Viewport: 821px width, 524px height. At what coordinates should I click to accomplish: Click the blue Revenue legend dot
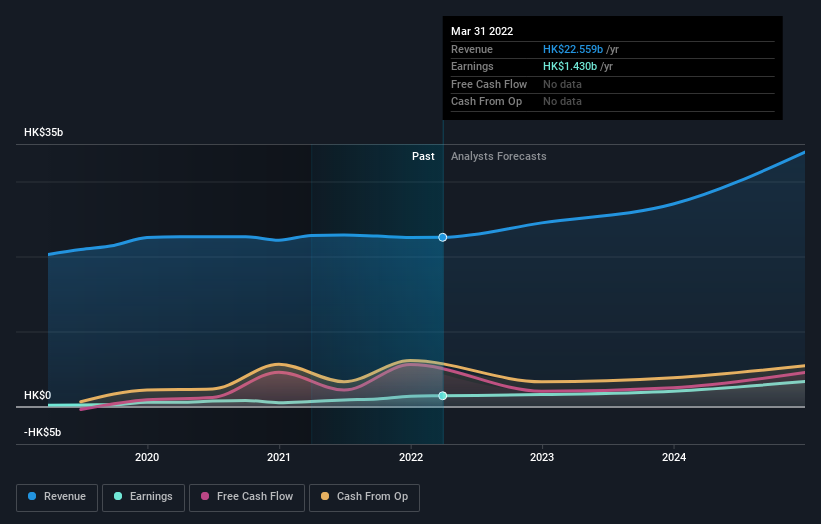[32, 496]
